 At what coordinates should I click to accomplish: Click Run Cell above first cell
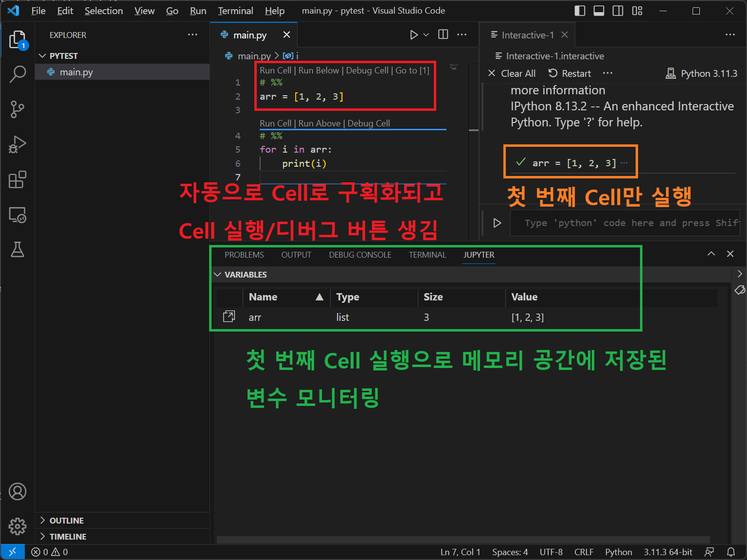[x=275, y=70]
